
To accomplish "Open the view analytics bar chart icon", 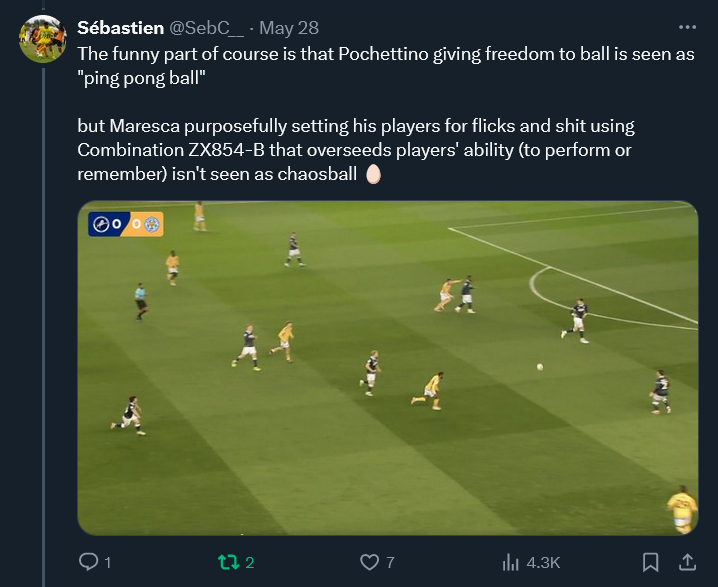I will point(509,562).
